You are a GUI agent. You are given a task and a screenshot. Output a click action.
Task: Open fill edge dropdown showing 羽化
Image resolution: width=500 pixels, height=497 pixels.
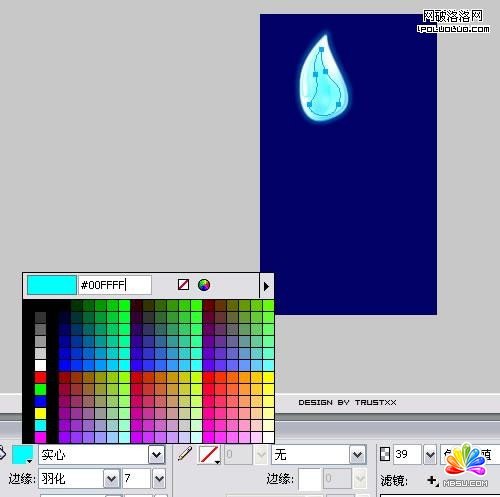point(79,479)
